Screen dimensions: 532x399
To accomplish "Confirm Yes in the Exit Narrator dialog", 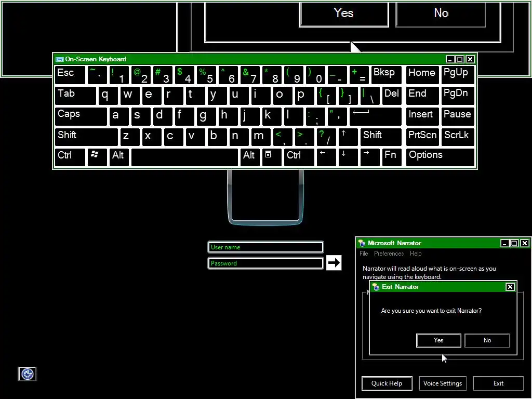I will tap(438, 340).
